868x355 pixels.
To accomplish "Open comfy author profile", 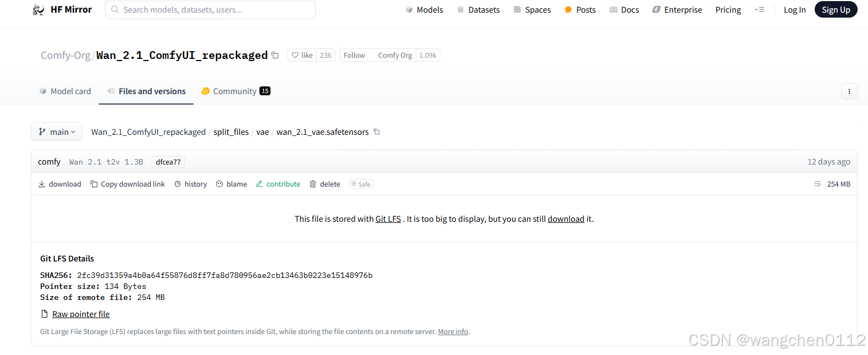I will 49,162.
